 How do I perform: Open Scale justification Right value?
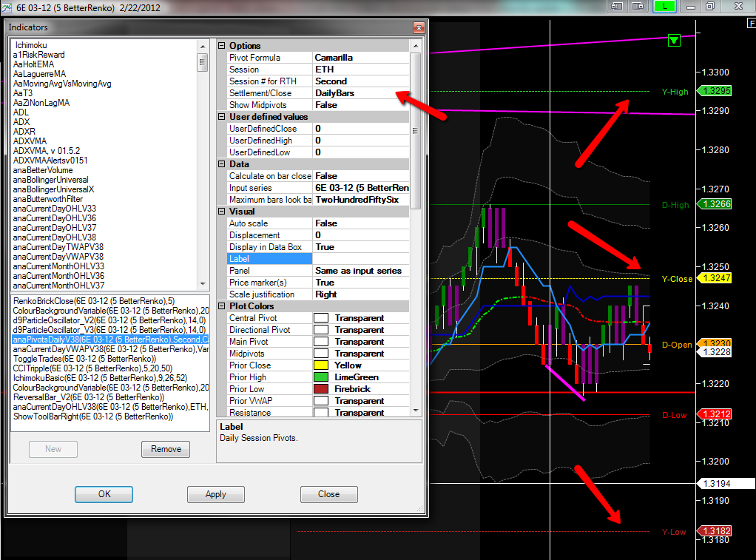coord(361,294)
